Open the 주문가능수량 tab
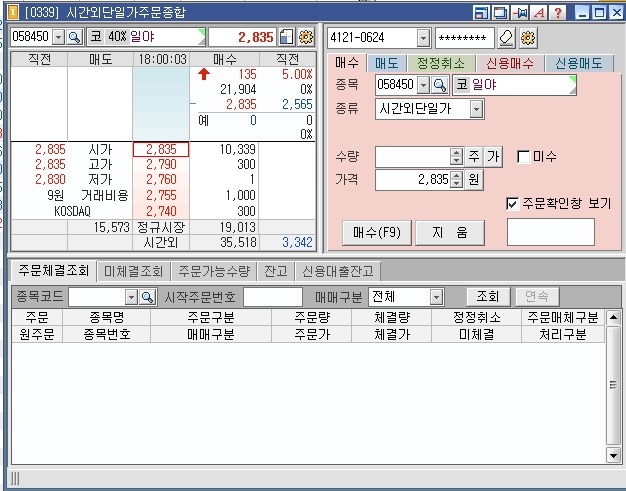This screenshot has width=626, height=491. pos(214,272)
